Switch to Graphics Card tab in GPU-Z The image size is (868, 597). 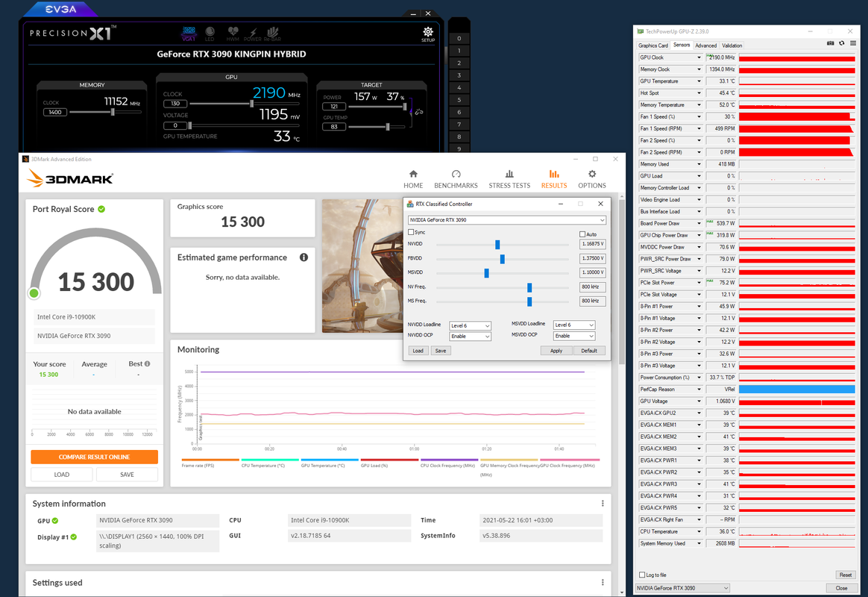(x=653, y=46)
